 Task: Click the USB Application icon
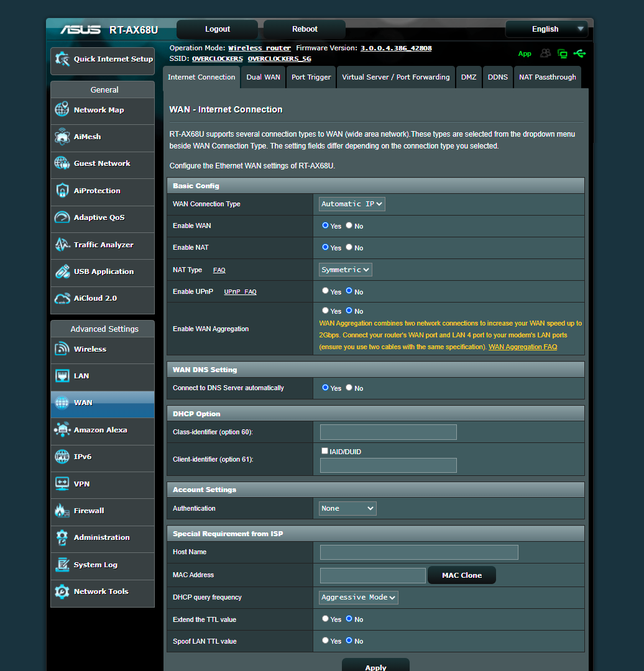click(62, 272)
